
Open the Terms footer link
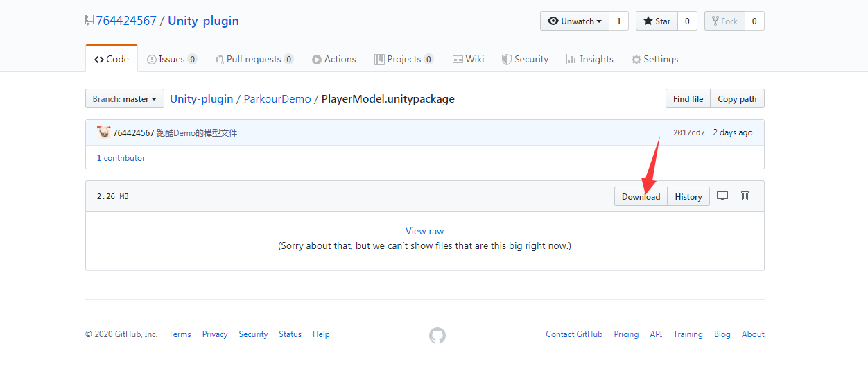coord(180,334)
